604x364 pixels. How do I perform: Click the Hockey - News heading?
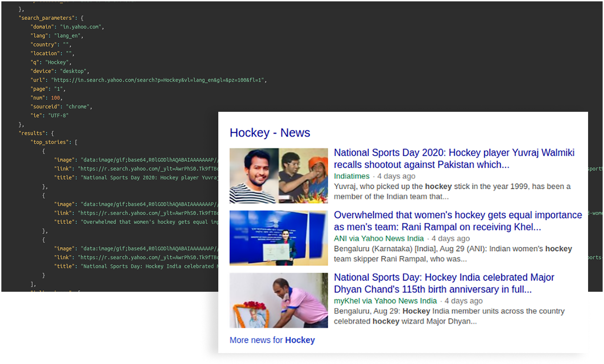(x=270, y=133)
